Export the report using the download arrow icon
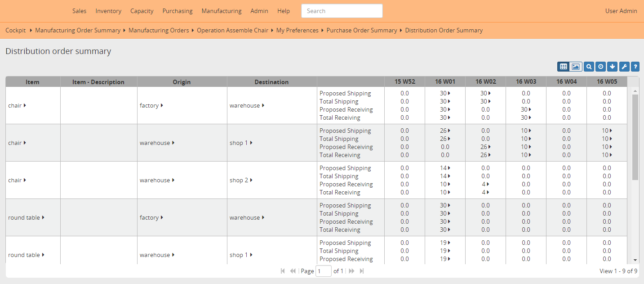Screen dimensions: 644x284 pyautogui.click(x=612, y=66)
